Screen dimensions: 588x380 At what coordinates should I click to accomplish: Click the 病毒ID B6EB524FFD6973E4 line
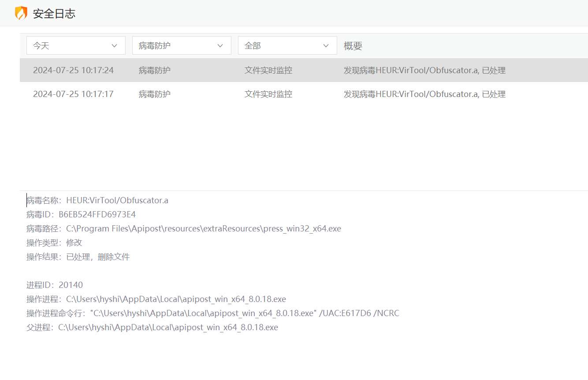81,215
